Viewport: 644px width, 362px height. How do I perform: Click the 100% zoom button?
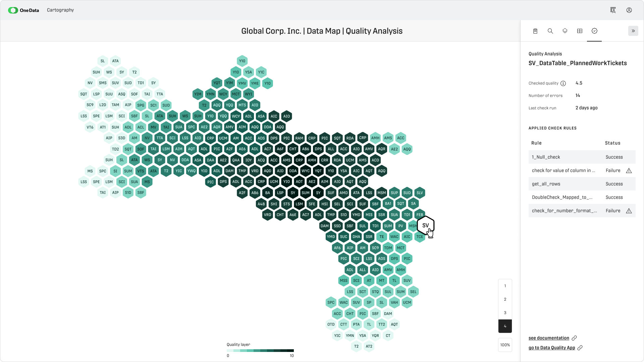pos(505,345)
